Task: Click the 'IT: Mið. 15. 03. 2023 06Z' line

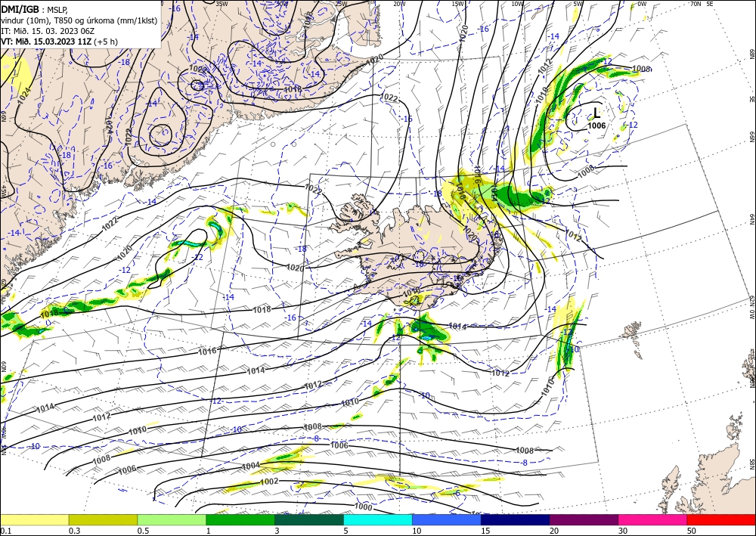Action: (x=48, y=31)
